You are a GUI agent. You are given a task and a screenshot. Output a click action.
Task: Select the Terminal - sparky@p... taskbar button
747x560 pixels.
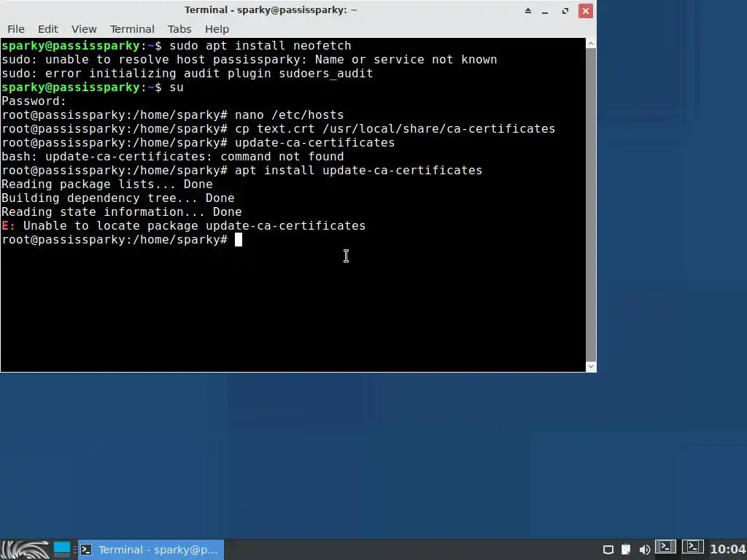pos(151,550)
